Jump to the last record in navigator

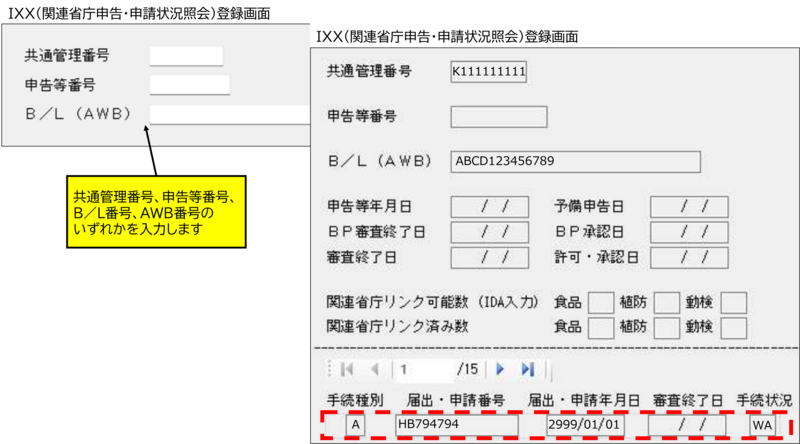point(527,369)
